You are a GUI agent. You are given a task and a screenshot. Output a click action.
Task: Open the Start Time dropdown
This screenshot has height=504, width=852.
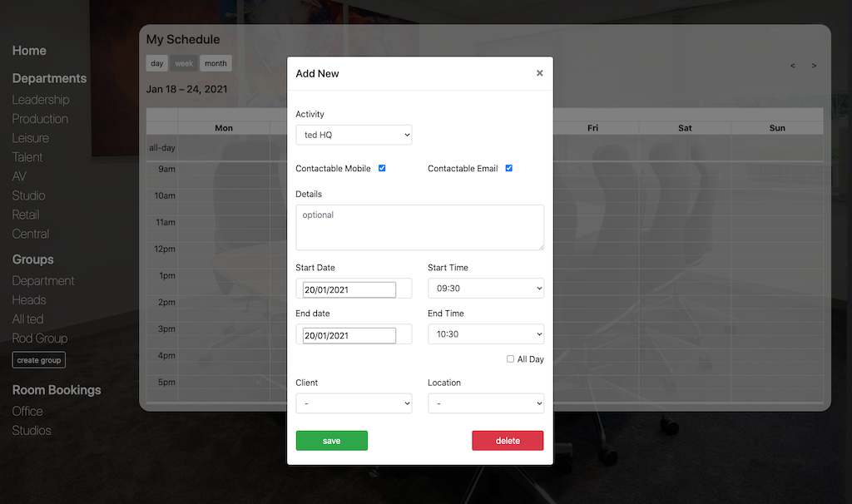click(x=486, y=289)
